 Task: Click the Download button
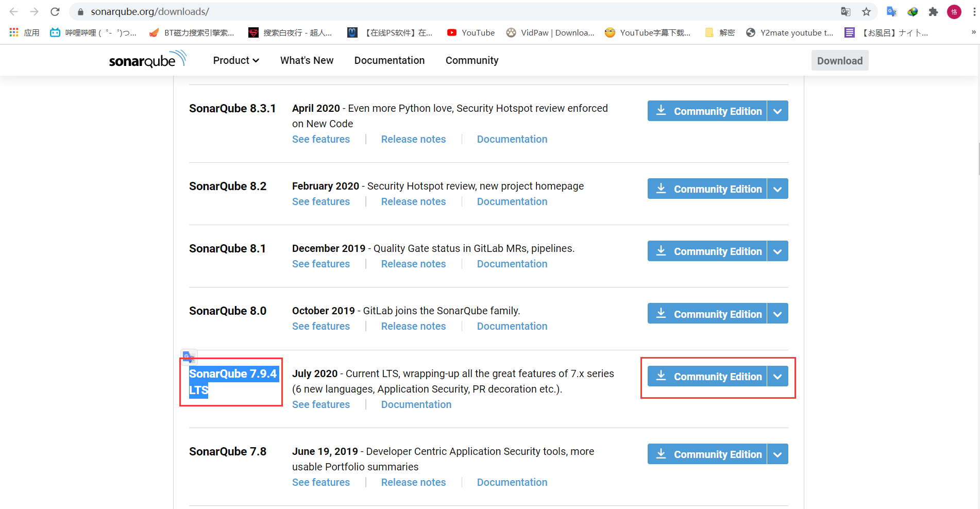point(839,60)
